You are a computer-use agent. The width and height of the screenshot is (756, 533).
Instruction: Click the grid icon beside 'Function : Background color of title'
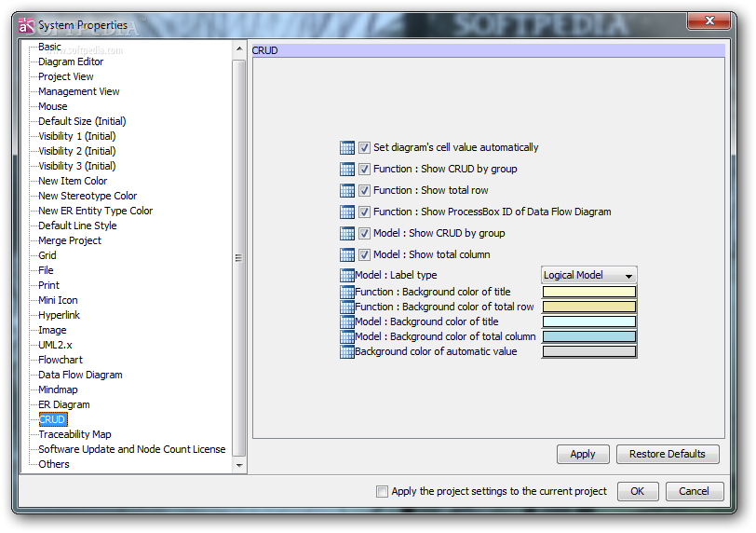point(346,292)
